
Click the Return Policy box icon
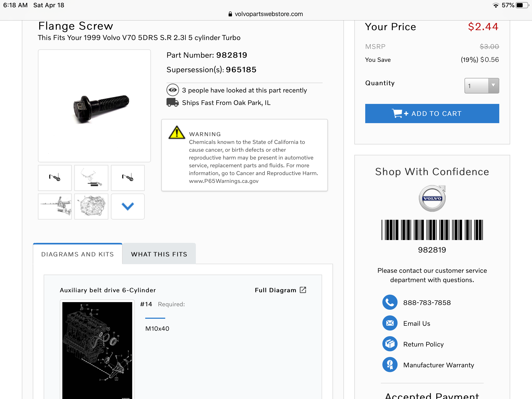[390, 344]
